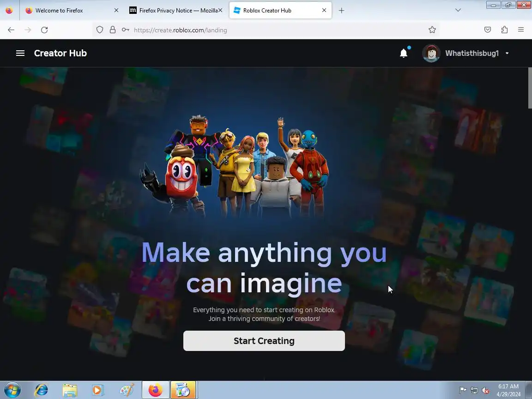Switch to the Firefox Privacy Notice tab

pos(176,11)
